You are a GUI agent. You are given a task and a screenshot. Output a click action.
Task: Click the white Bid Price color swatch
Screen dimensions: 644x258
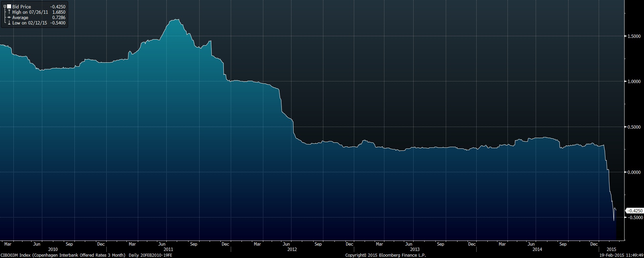(x=9, y=7)
